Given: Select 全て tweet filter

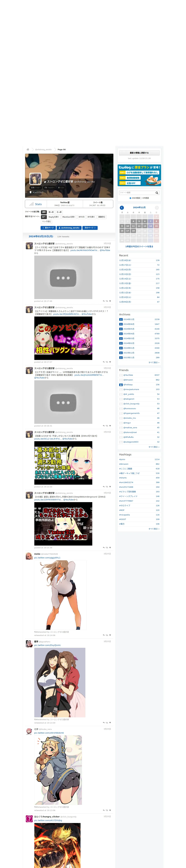Looking at the screenshot, I should point(44,217).
